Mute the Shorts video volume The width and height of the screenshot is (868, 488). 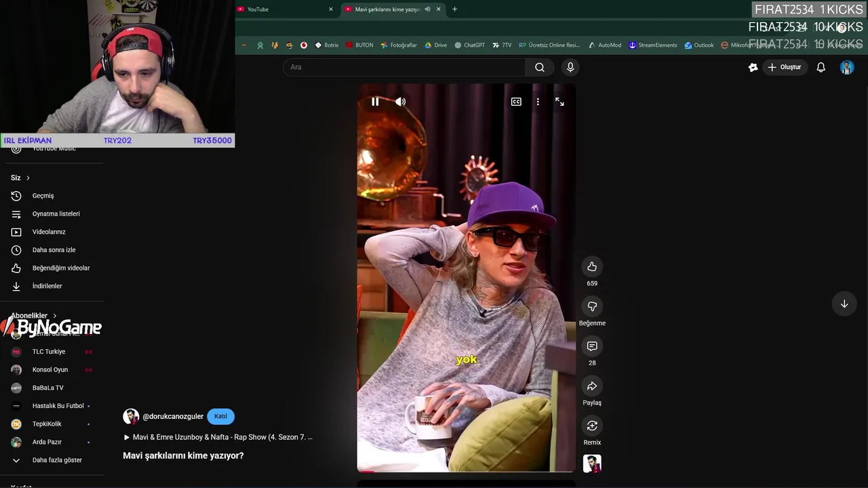(401, 102)
